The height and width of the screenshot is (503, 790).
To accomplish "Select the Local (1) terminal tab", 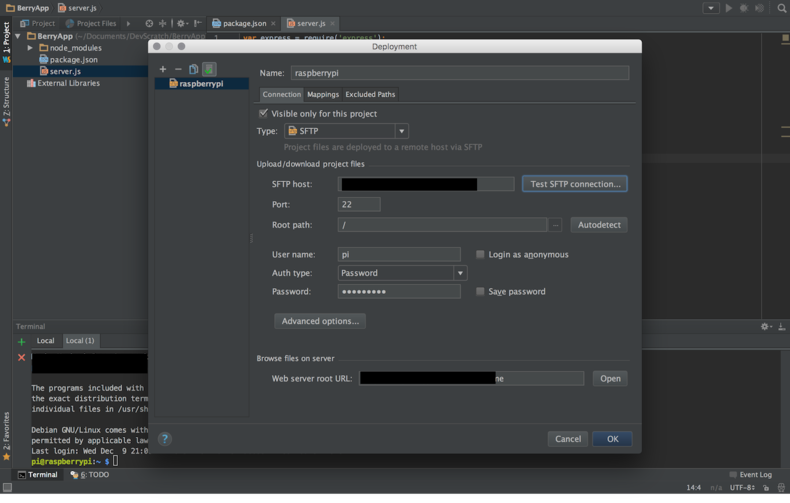I will (x=80, y=341).
